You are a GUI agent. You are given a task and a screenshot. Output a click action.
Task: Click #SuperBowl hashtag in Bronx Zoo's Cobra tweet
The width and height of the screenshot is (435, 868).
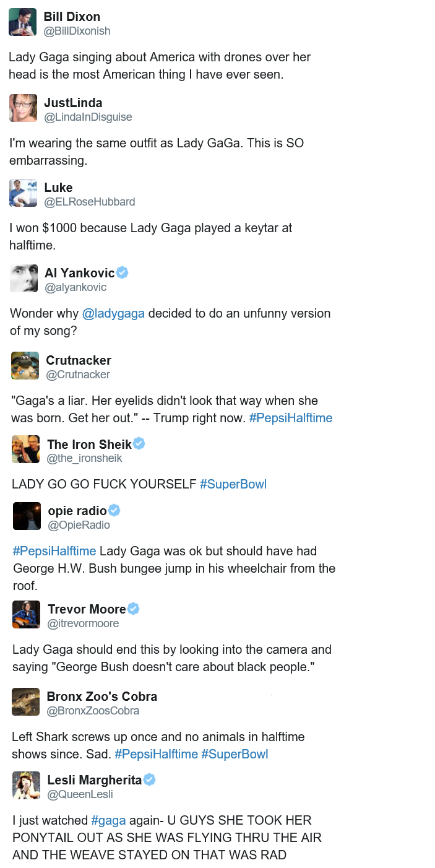click(235, 754)
